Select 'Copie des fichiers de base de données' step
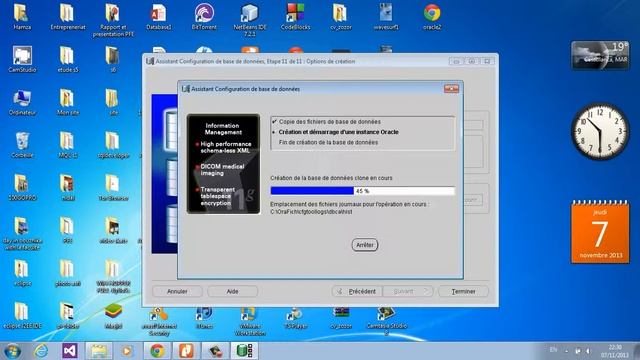The width and height of the screenshot is (640, 360). click(329, 122)
